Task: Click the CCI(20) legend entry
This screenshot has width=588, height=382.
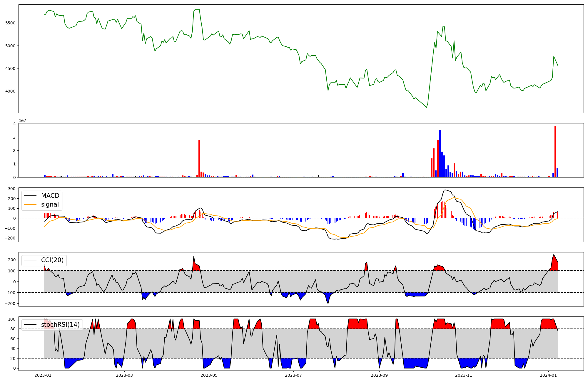Action: click(52, 260)
